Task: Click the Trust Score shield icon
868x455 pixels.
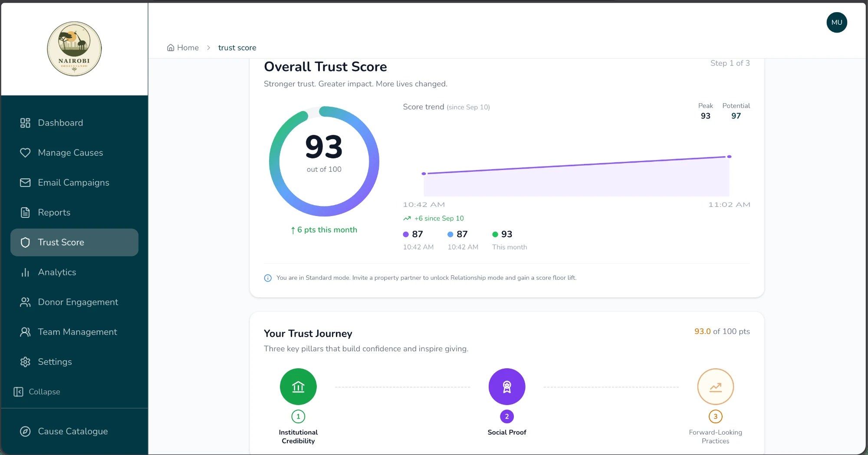Action: pyautogui.click(x=25, y=242)
